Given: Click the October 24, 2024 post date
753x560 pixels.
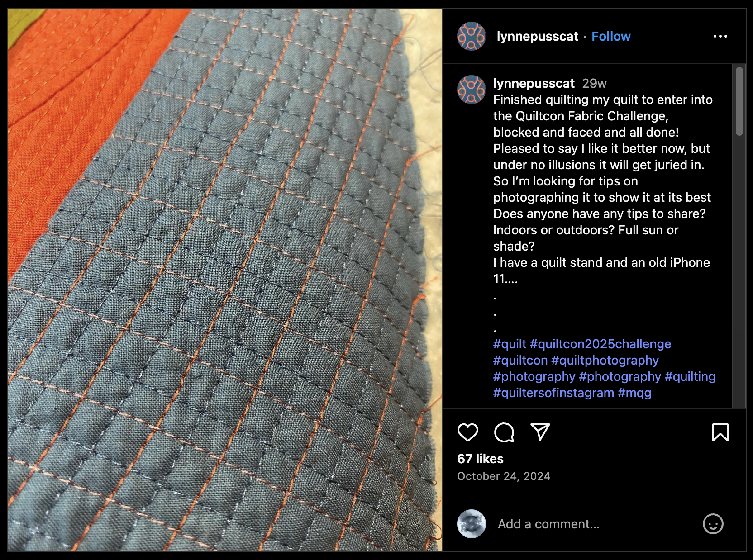Looking at the screenshot, I should click(x=504, y=476).
